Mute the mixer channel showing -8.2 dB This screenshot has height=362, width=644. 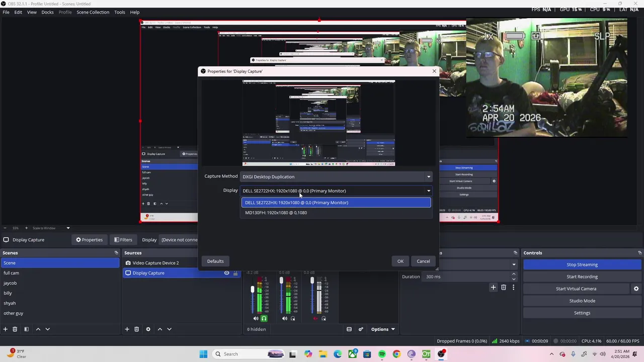click(x=256, y=318)
